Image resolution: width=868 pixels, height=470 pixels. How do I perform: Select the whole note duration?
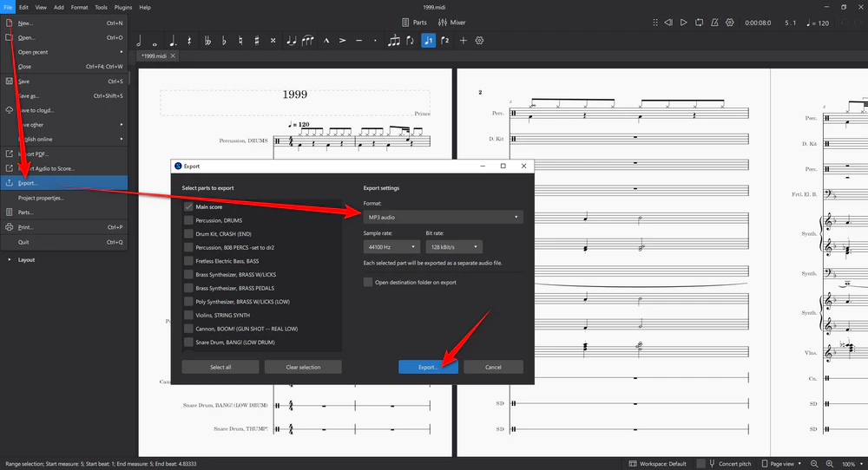(x=155, y=42)
